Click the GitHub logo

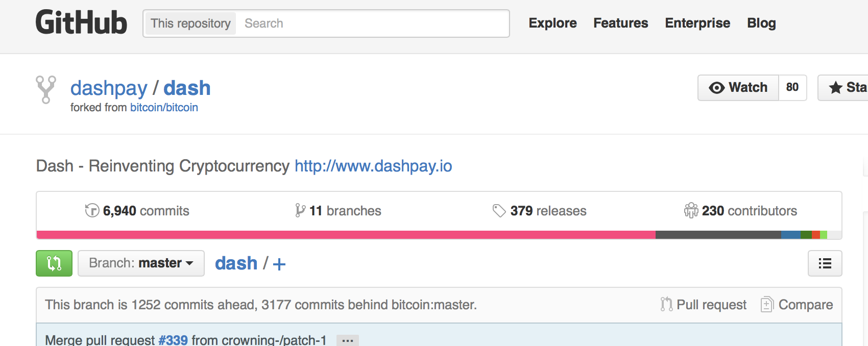click(x=81, y=23)
